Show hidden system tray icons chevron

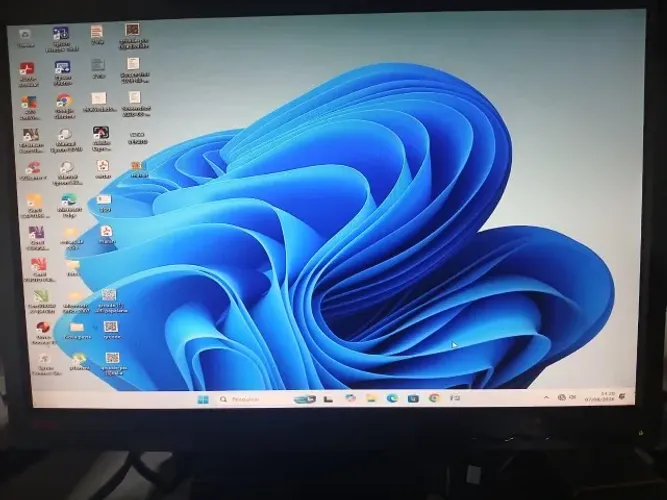pyautogui.click(x=546, y=397)
